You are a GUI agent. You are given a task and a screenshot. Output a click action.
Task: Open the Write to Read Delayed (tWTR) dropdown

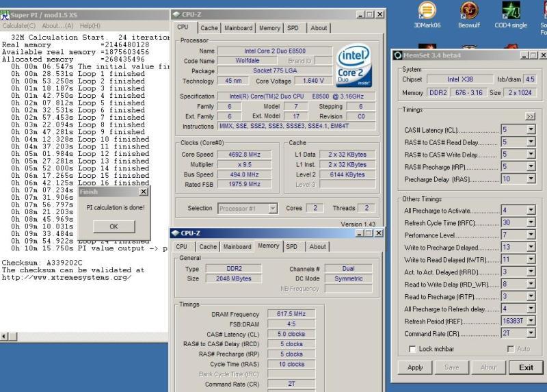pos(531,259)
